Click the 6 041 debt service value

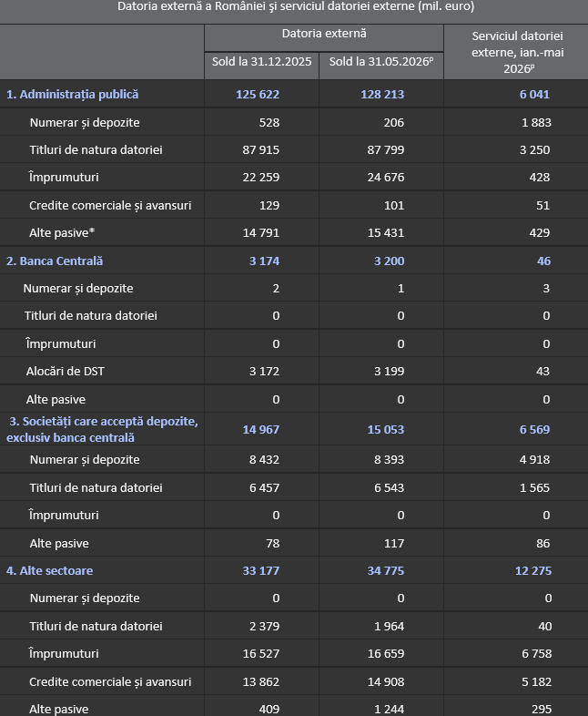[x=534, y=94]
